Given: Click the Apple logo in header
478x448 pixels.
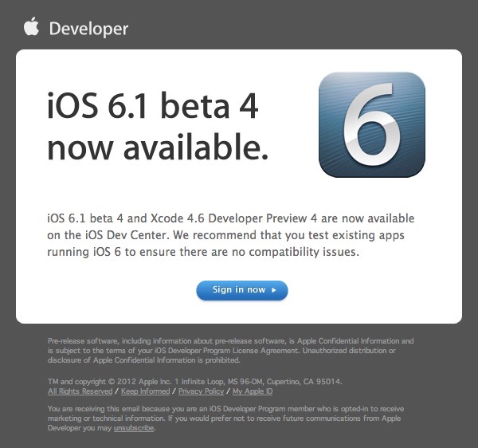Looking at the screenshot, I should coord(31,26).
